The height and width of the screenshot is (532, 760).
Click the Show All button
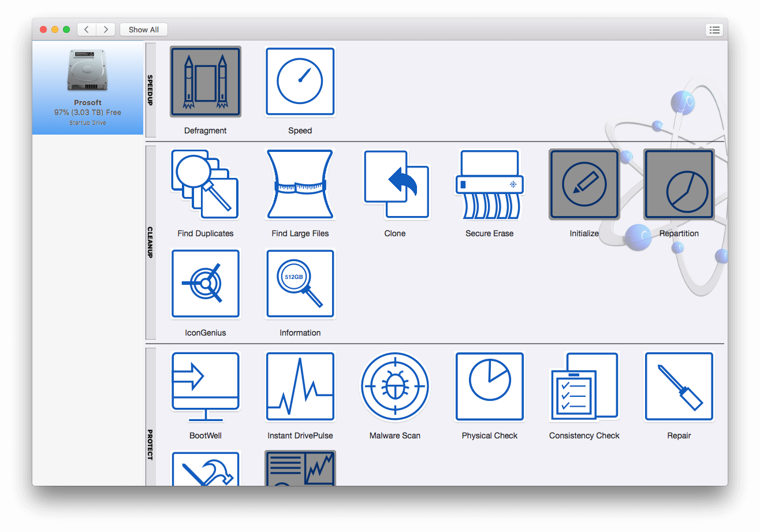[x=144, y=29]
